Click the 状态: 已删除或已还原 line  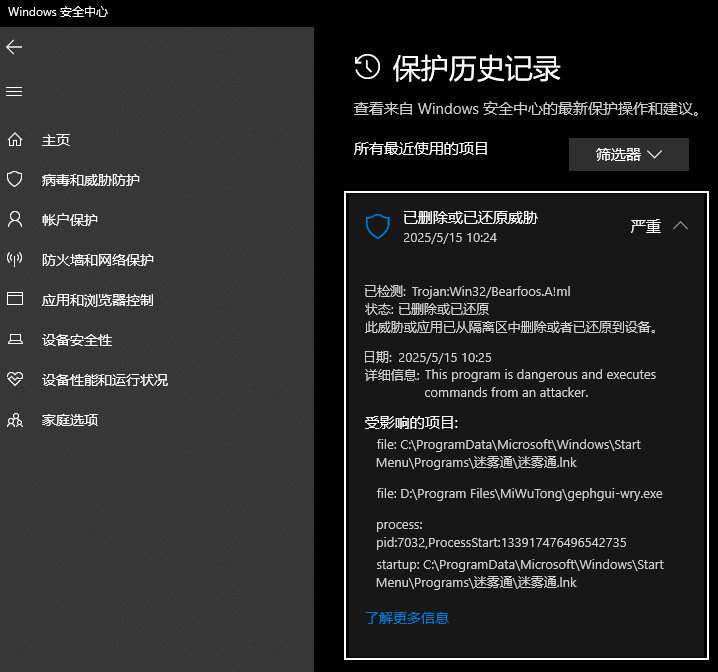pos(427,309)
